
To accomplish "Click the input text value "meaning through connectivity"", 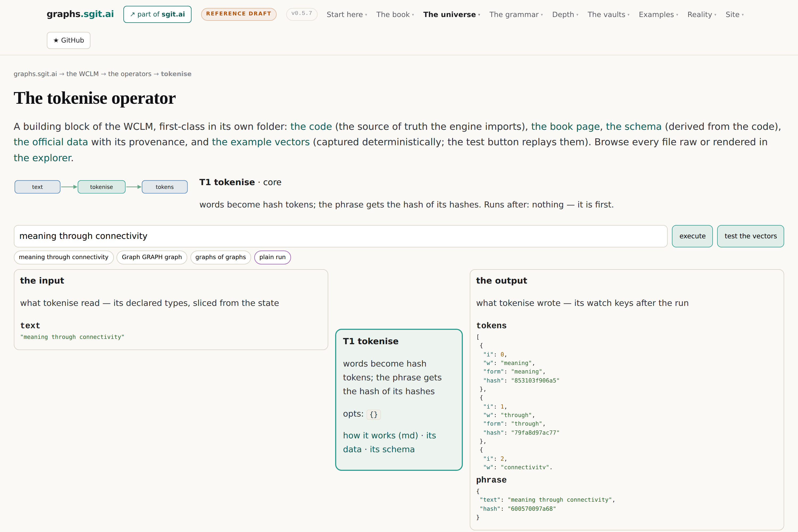I will pos(72,337).
